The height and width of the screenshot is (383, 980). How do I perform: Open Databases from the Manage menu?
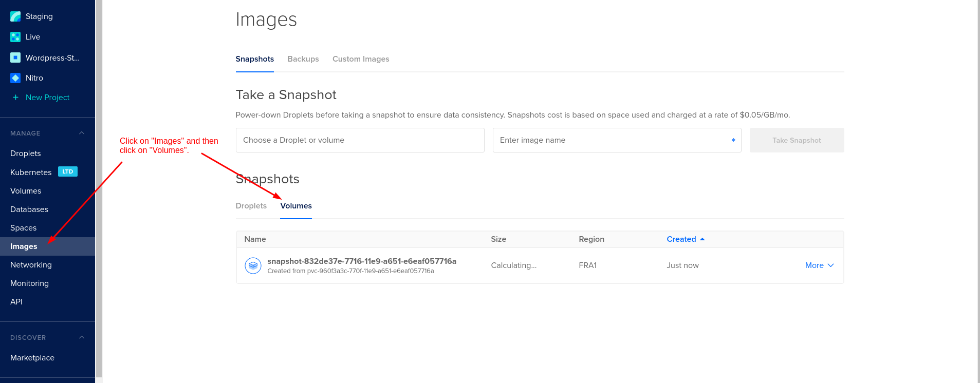coord(29,209)
